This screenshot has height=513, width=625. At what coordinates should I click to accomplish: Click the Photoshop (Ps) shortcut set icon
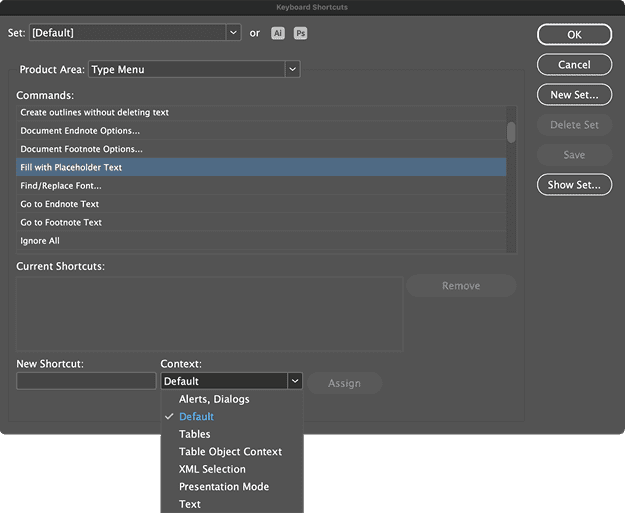point(300,33)
